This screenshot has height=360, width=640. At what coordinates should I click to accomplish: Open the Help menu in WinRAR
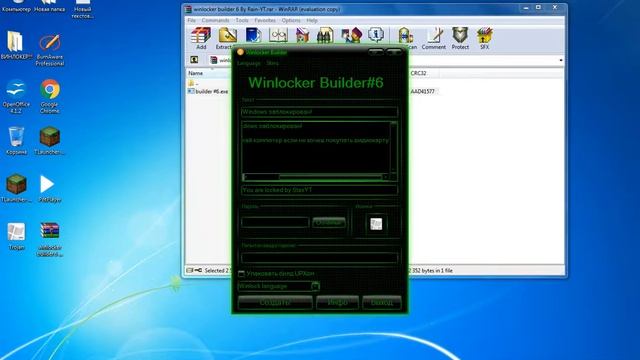point(312,20)
